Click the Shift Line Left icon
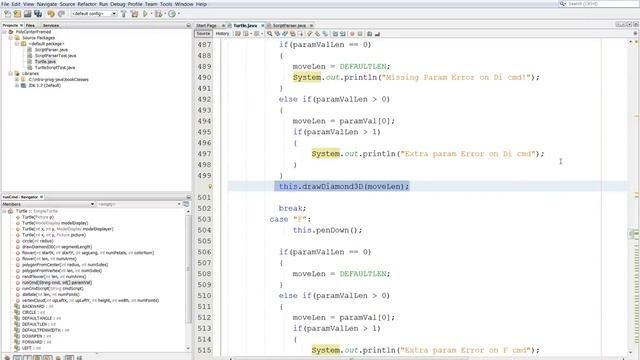The width and height of the screenshot is (640, 360). tap(335, 34)
